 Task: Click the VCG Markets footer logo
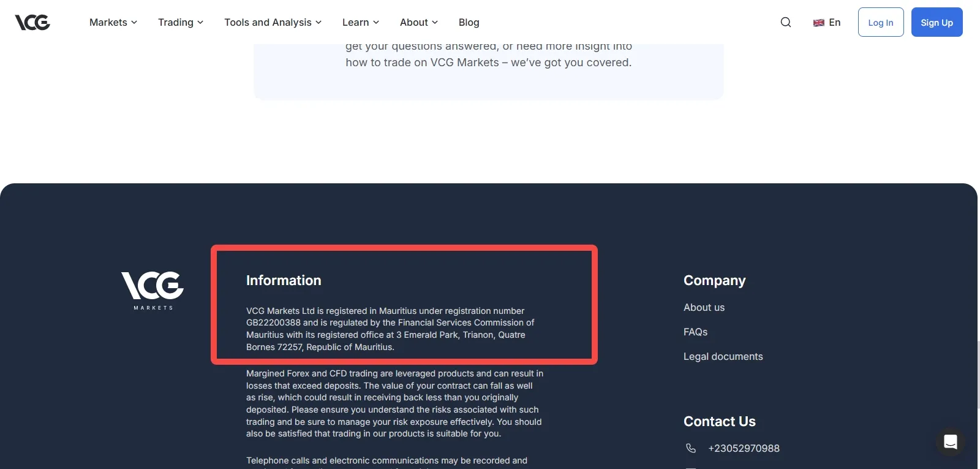[x=153, y=291]
